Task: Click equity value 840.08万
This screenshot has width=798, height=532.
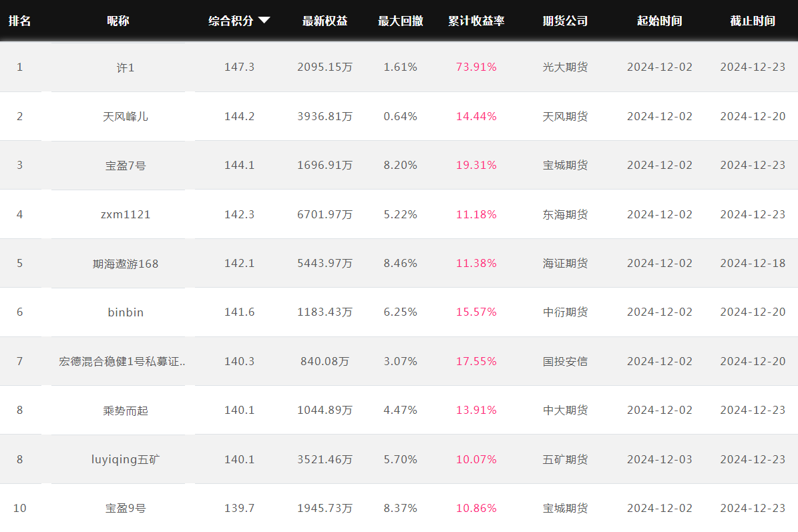Action: pos(325,362)
